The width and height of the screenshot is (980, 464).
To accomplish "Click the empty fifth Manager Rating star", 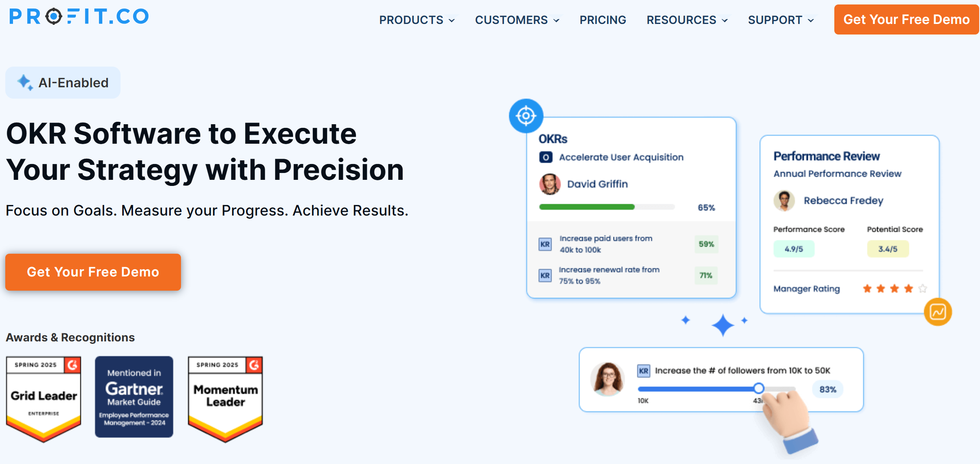I will pyautogui.click(x=922, y=288).
